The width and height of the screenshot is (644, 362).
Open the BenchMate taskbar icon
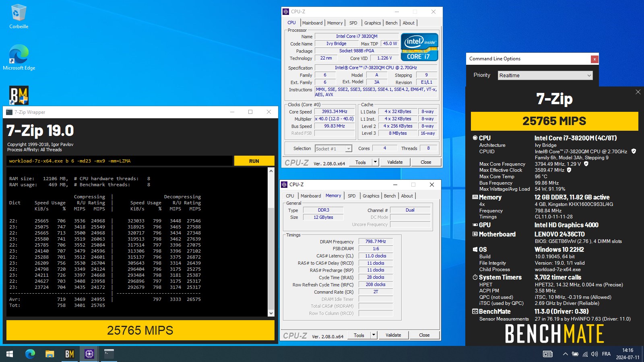click(70, 354)
